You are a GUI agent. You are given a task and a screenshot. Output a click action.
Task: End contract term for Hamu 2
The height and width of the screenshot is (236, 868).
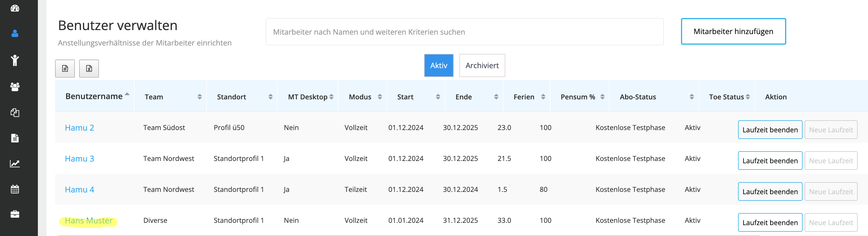(x=770, y=130)
